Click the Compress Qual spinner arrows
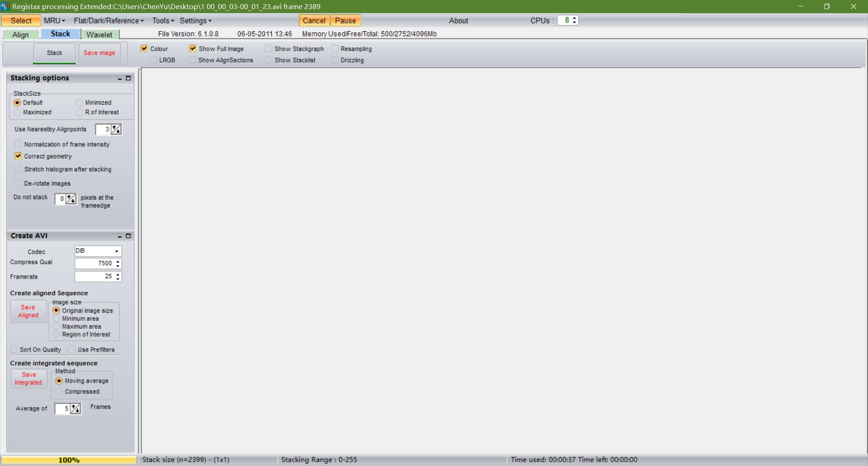The width and height of the screenshot is (868, 466). [x=118, y=263]
